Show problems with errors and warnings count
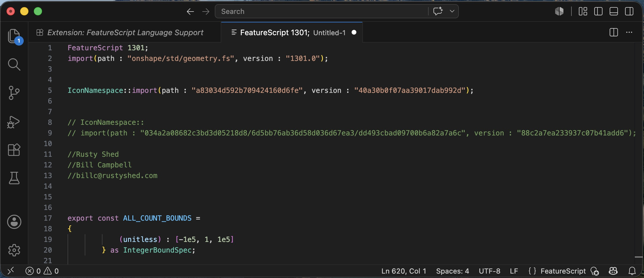The width and height of the screenshot is (644, 278). point(42,271)
